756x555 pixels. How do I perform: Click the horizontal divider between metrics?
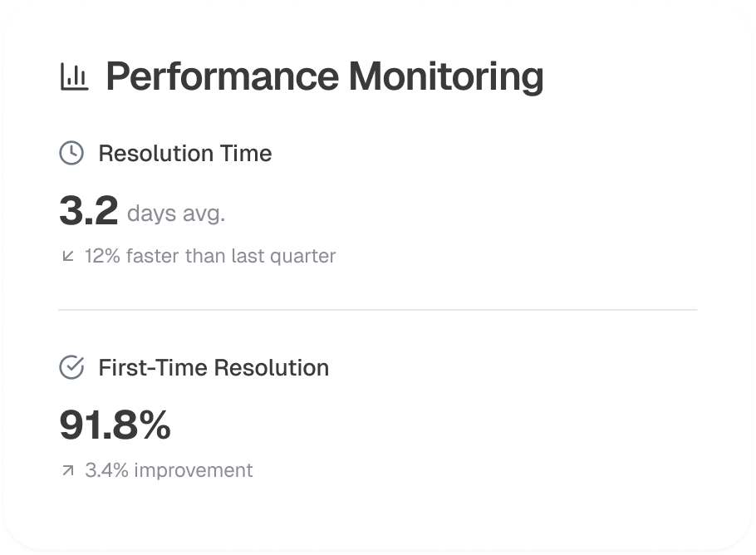click(x=377, y=310)
